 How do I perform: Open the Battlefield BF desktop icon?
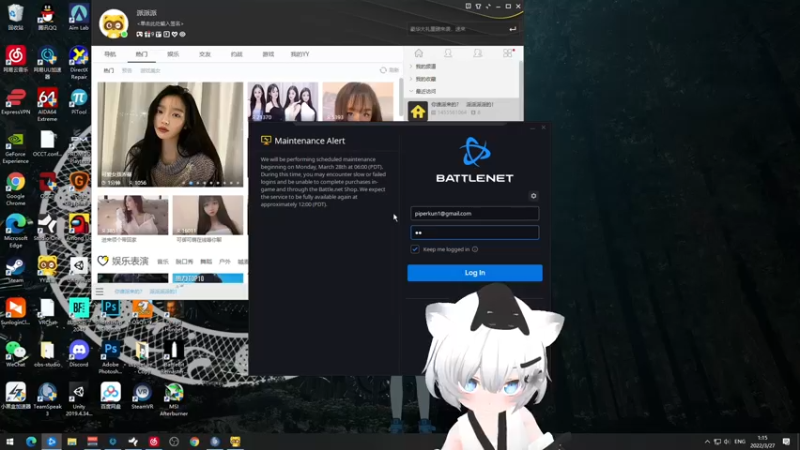pyautogui.click(x=79, y=312)
